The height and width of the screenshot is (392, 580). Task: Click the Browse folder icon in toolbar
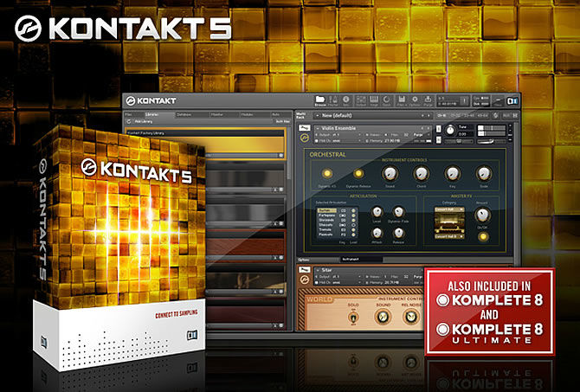coord(320,100)
